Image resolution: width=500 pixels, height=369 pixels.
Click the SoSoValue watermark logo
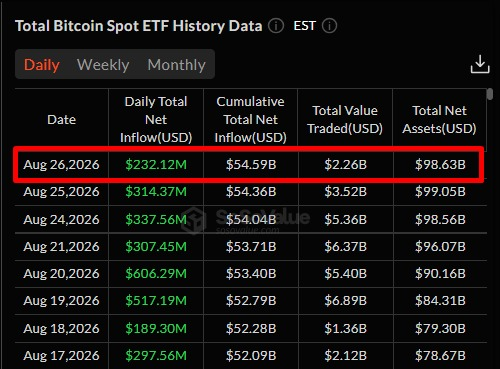pyautogui.click(x=246, y=219)
